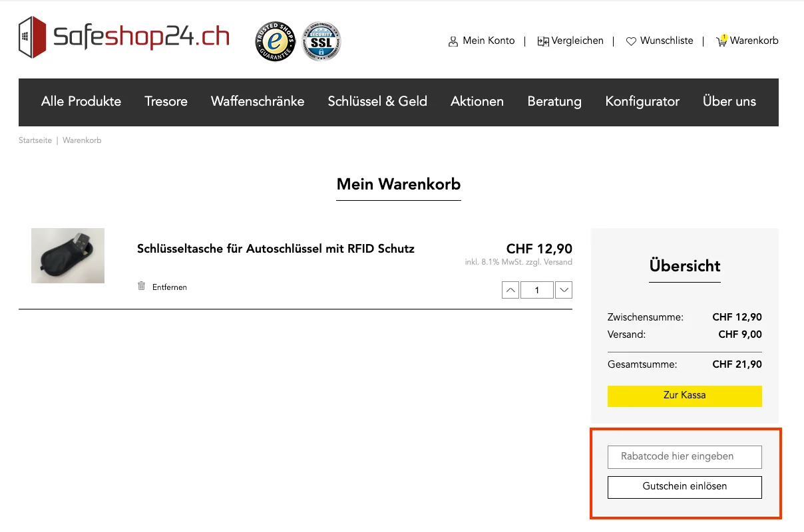The height and width of the screenshot is (532, 804).
Task: Decrease quantity with the down arrow
Action: tap(563, 290)
